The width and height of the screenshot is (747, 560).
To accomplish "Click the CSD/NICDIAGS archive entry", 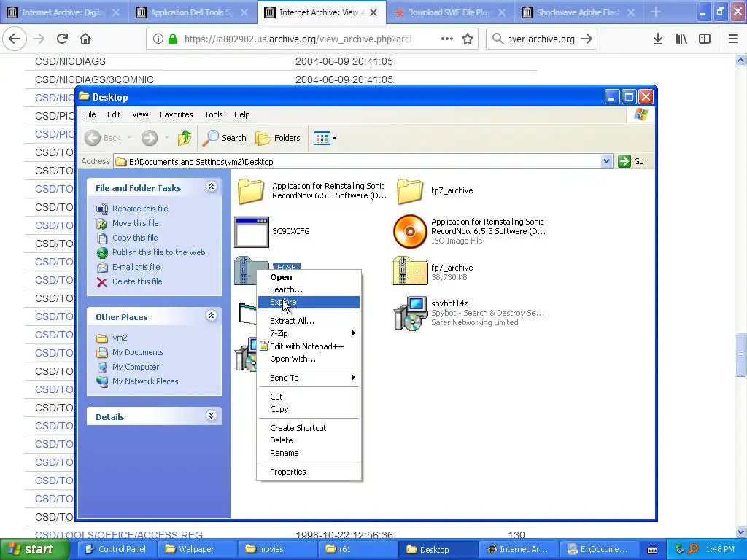I will click(70, 61).
